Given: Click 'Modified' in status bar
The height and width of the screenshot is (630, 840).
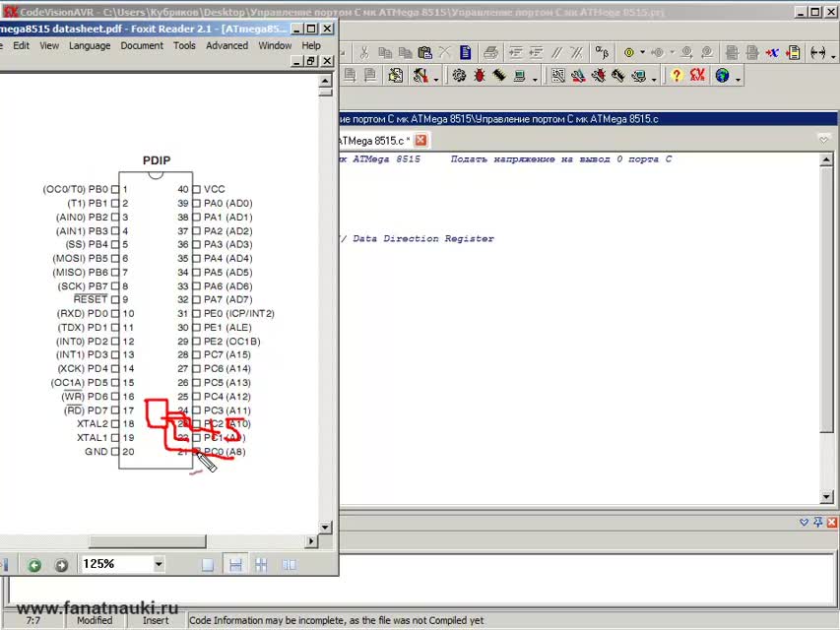Looking at the screenshot, I should click(95, 620).
